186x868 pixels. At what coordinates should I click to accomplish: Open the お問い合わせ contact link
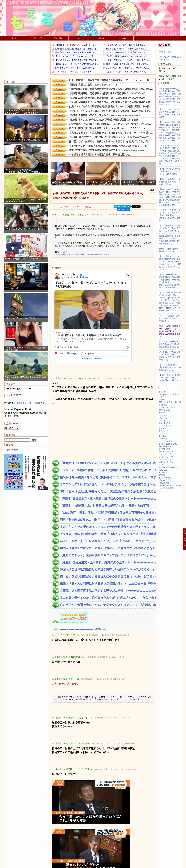(11, 449)
